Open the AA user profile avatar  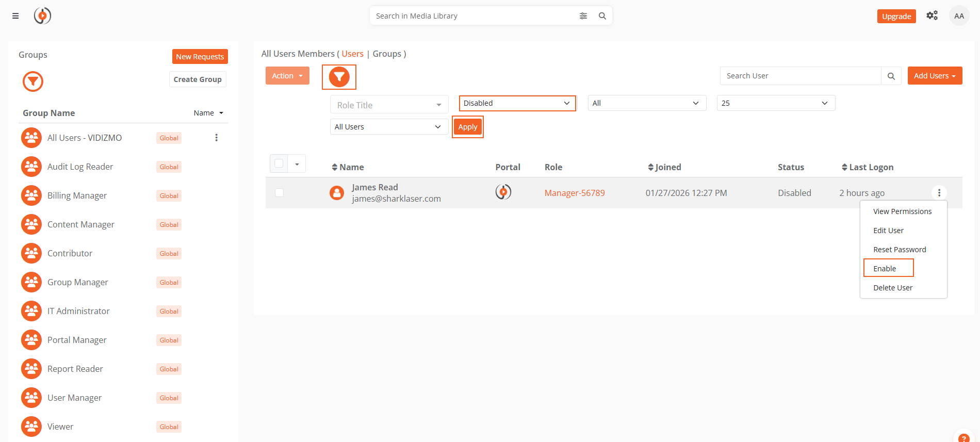(959, 16)
